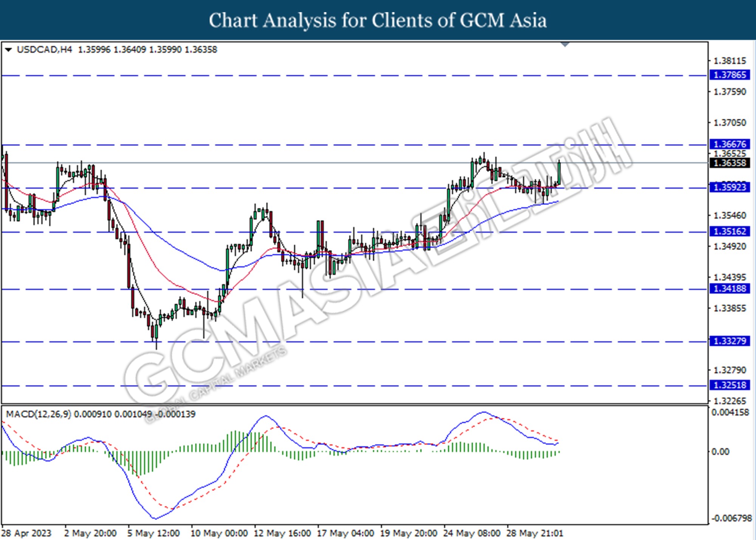
Task: Select the 1.33279 price level label
Action: (730, 341)
